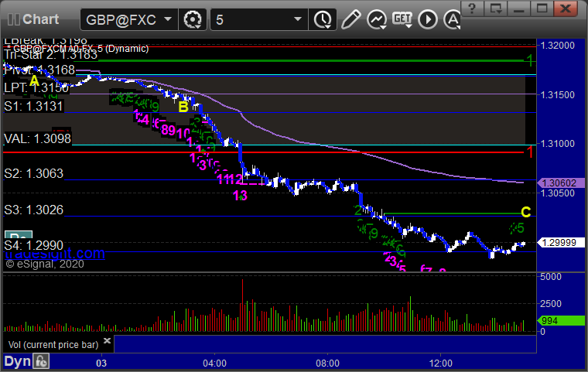Click the clock time template icon
The image size is (588, 372).
[323, 18]
